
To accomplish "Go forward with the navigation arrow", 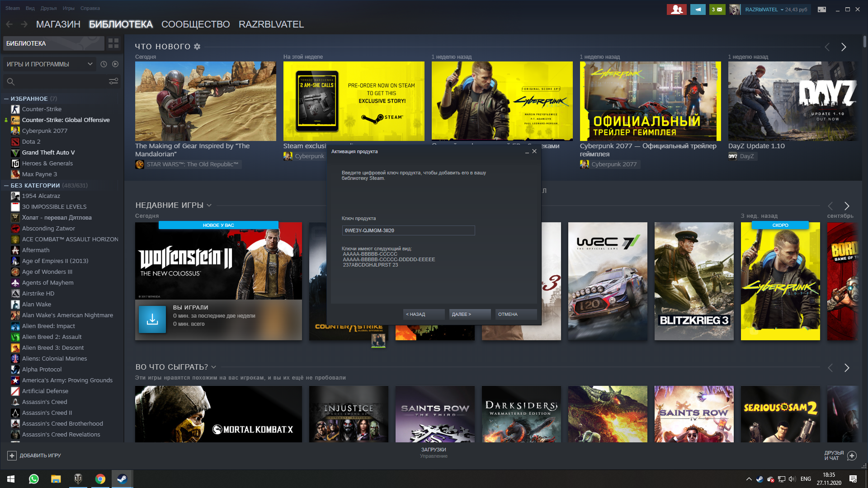I will (x=24, y=24).
